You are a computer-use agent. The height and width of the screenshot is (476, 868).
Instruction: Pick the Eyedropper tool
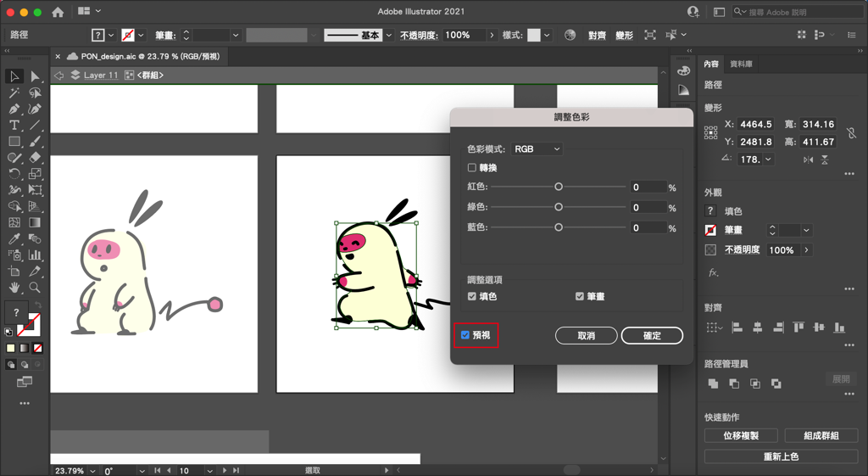[x=14, y=238]
